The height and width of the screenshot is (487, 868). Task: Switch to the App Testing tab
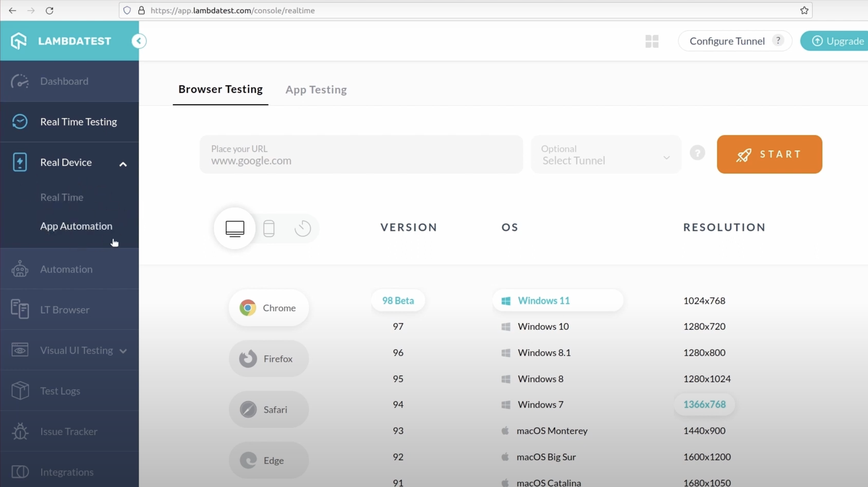point(316,90)
